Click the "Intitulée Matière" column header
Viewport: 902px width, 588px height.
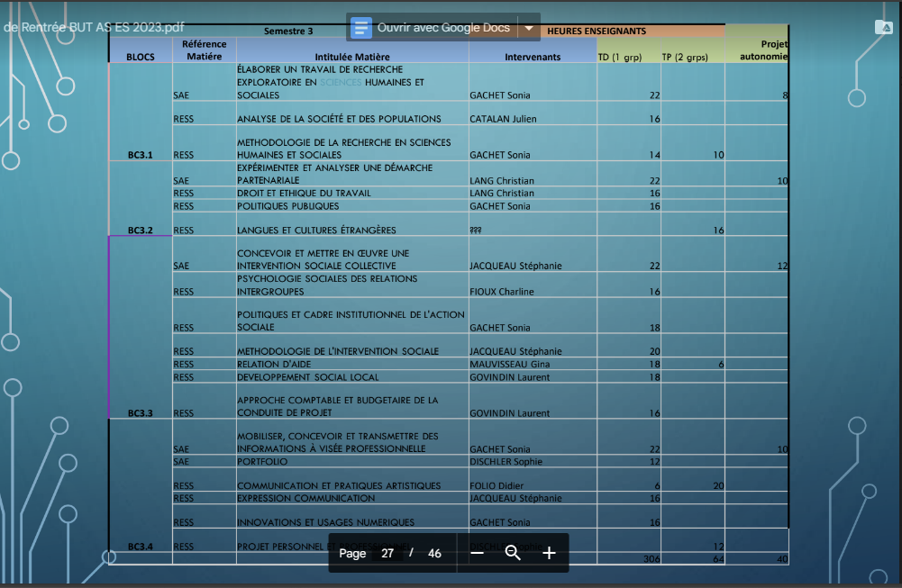point(352,57)
